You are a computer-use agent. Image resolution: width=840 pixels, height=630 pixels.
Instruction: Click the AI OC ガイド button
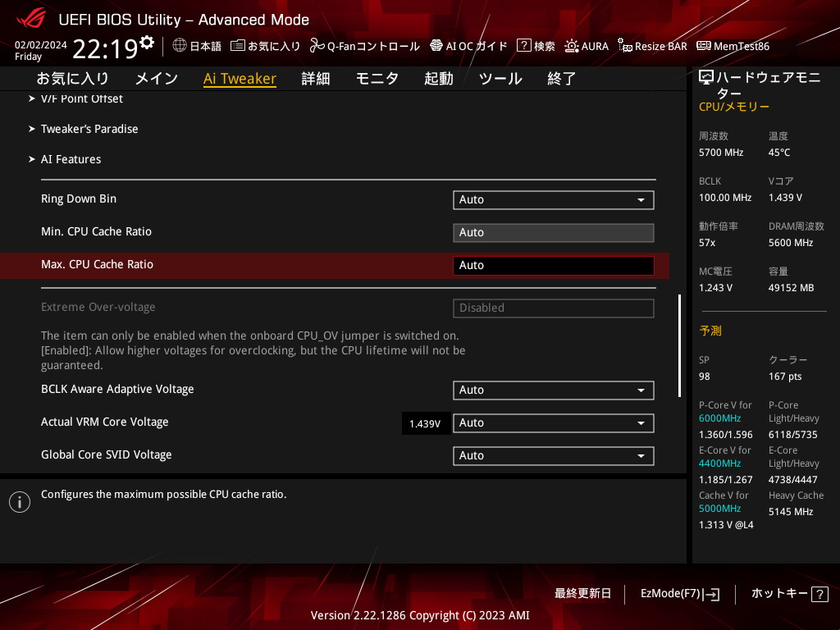click(468, 46)
